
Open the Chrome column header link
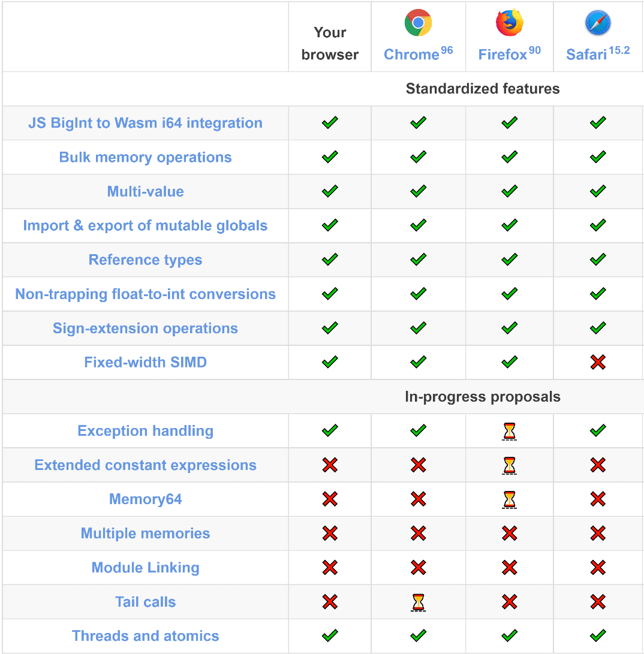411,55
